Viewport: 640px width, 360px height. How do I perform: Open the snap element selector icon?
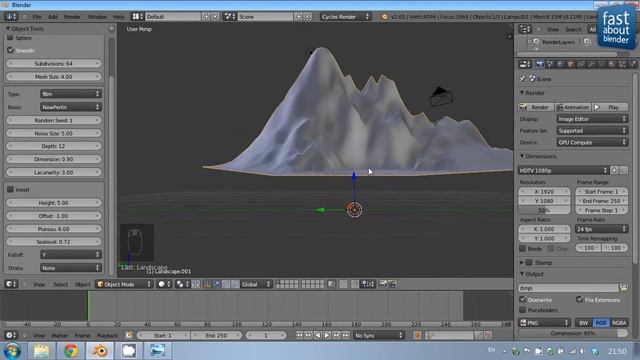pos(367,284)
